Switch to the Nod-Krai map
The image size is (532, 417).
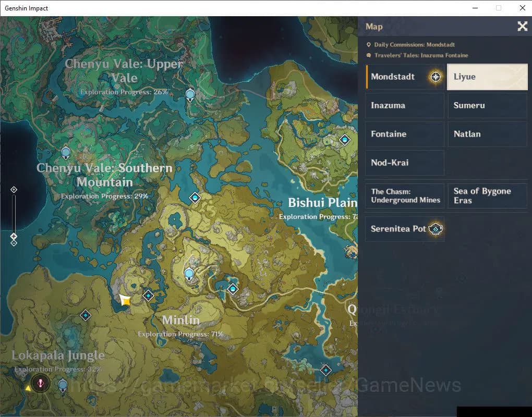(405, 163)
